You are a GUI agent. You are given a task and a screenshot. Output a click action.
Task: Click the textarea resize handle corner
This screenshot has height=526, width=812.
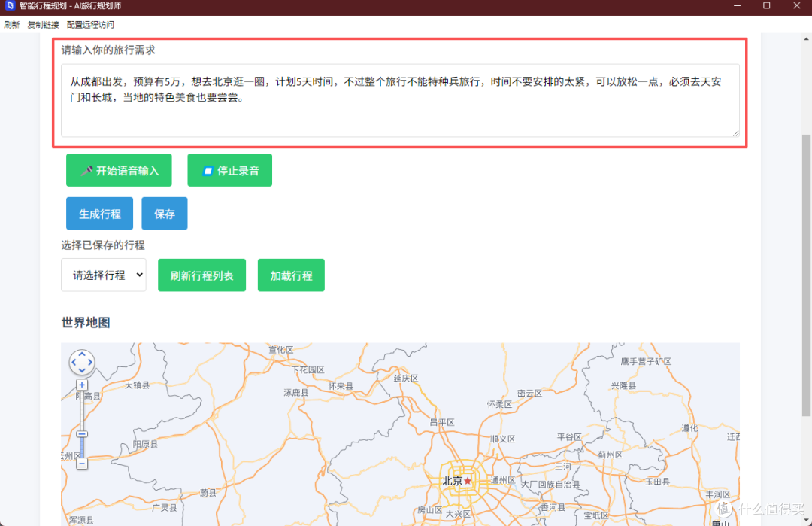735,133
